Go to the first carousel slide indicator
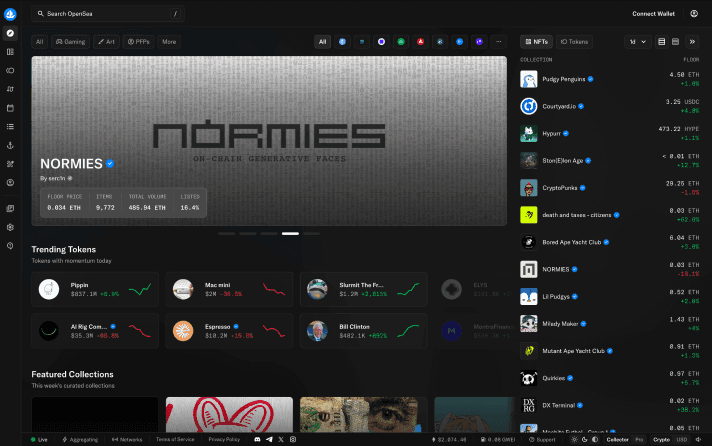Screen dimensions: 712x446 [227, 233]
